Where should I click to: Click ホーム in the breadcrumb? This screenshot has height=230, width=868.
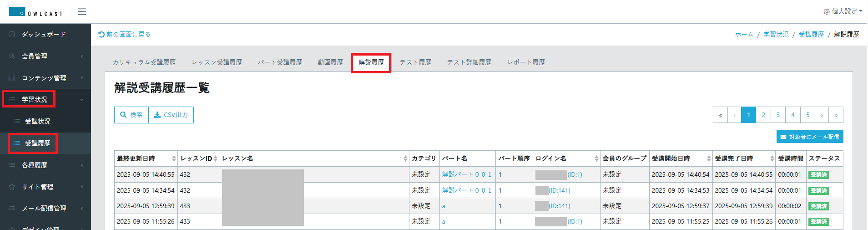pyautogui.click(x=744, y=35)
